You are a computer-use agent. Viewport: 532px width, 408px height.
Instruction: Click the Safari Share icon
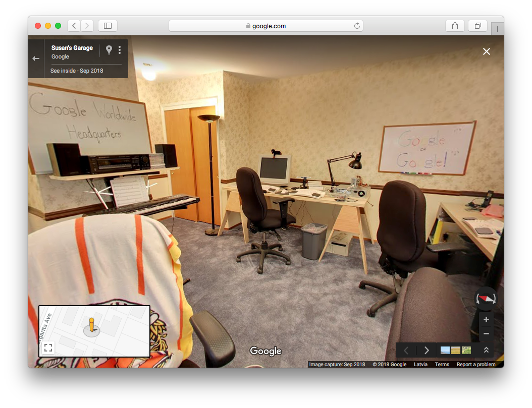455,26
